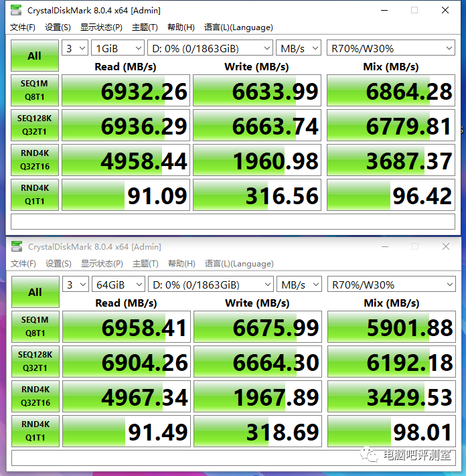The image size is (466, 476).
Task: Minimize the top CrystalDiskMark window
Action: (384, 10)
